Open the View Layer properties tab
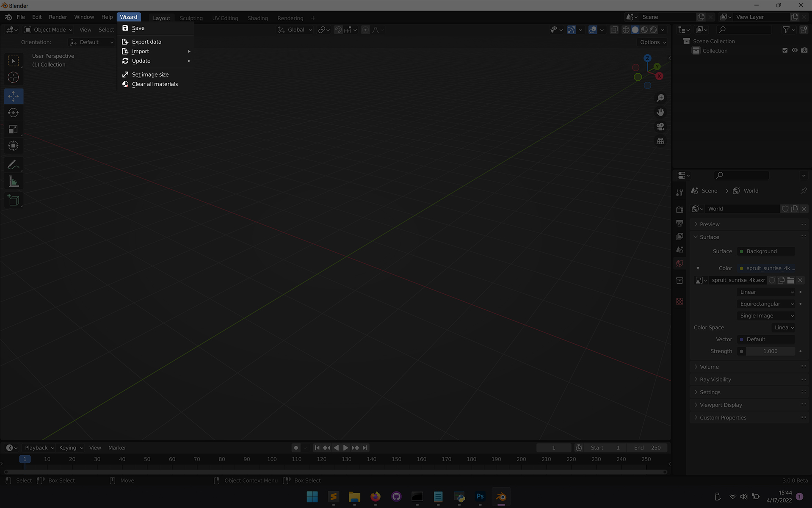Image resolution: width=812 pixels, height=508 pixels. [x=679, y=236]
